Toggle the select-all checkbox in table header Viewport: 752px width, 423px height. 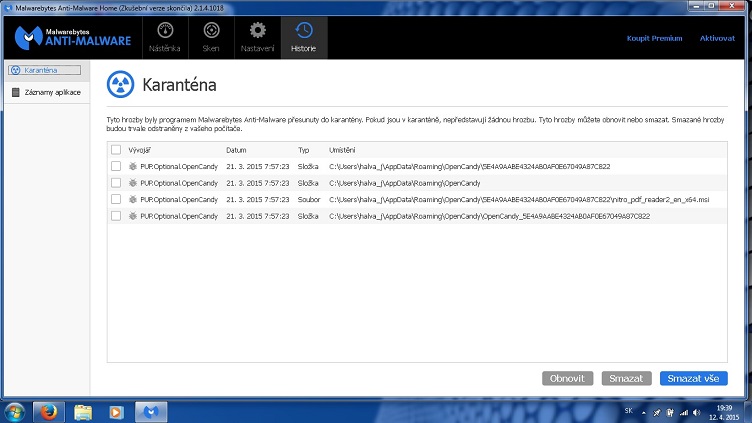(x=116, y=150)
